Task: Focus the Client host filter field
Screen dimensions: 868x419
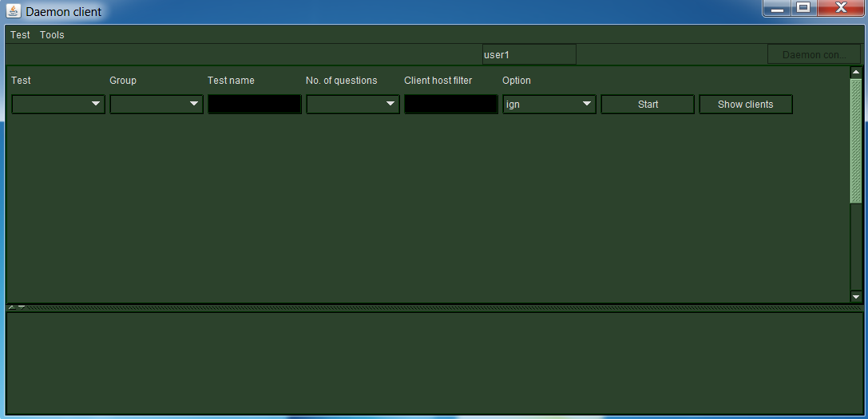Action: pos(451,104)
